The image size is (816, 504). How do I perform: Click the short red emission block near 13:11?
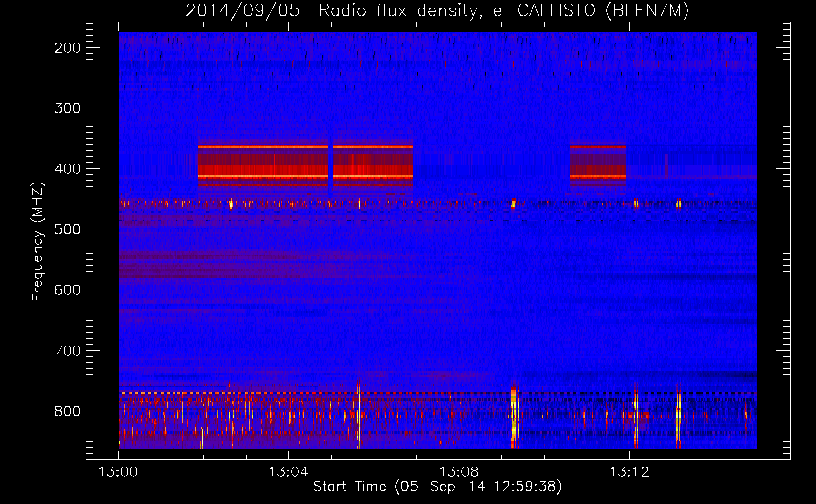[x=598, y=166]
